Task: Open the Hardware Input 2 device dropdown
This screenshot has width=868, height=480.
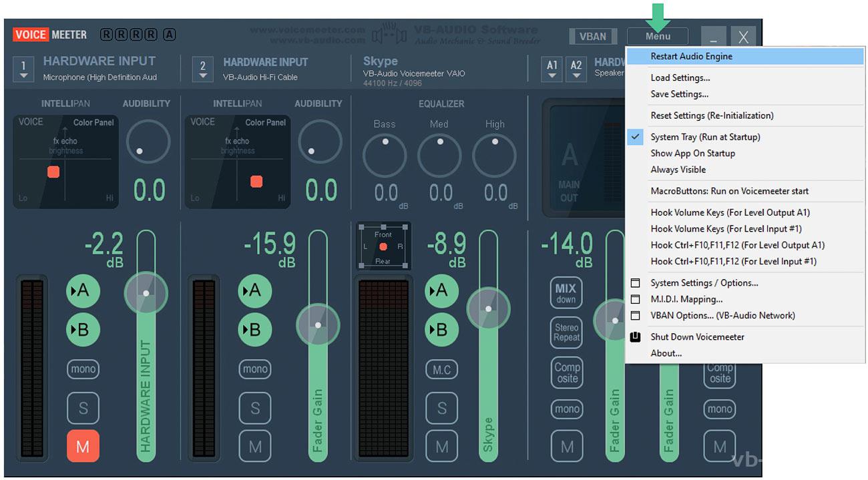Action: (203, 69)
